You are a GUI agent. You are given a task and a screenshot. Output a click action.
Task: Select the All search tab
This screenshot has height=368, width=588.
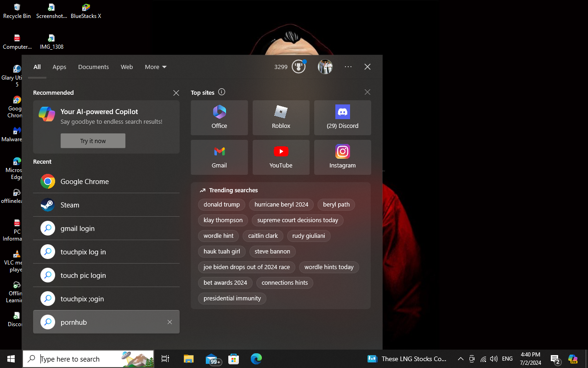(x=37, y=67)
